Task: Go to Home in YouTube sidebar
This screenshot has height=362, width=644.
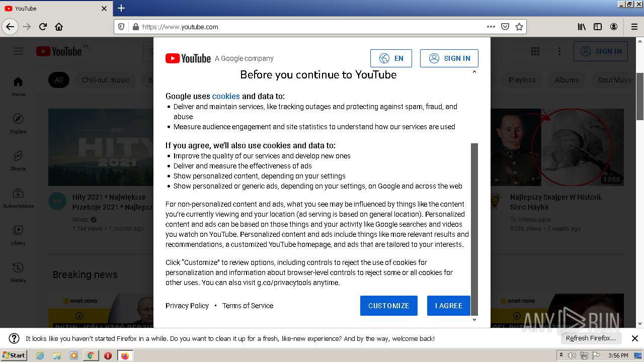Action: pos(18,86)
